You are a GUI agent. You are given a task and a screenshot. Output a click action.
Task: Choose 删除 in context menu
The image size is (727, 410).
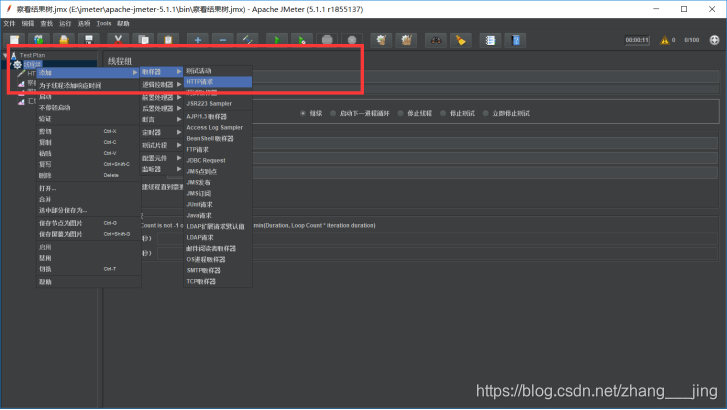[88, 175]
